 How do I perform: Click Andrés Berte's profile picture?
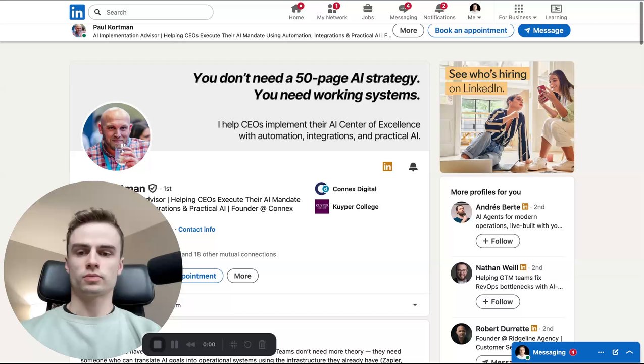click(461, 212)
